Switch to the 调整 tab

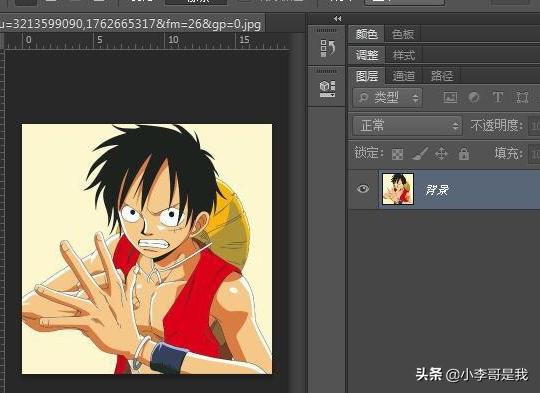click(x=367, y=55)
